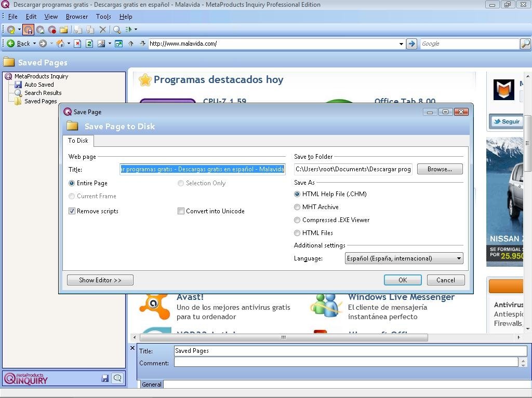Expand the export arrow dropdown in top toolbar

point(136,30)
